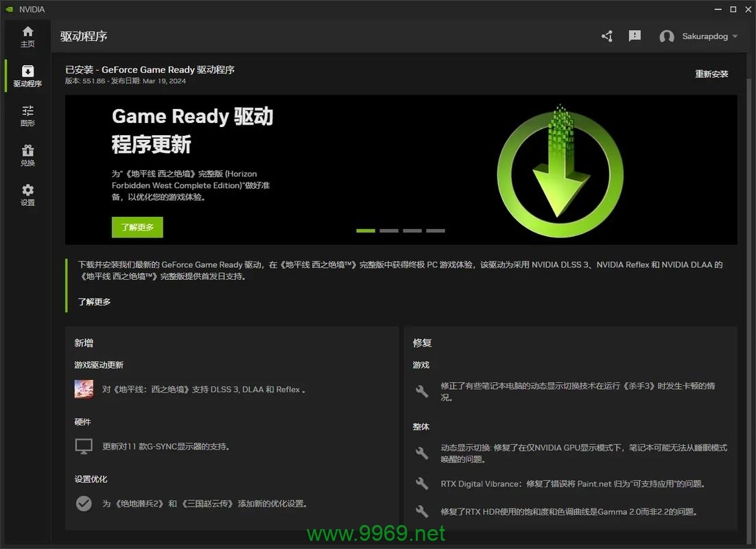The image size is (756, 549).
Task: Jump to fourth banner slide indicator
Action: coord(436,231)
